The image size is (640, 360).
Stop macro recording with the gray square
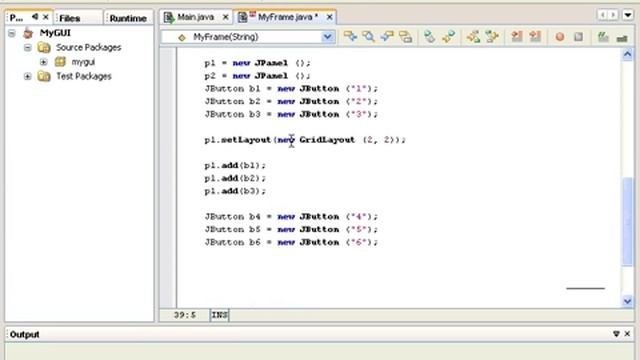(x=578, y=37)
